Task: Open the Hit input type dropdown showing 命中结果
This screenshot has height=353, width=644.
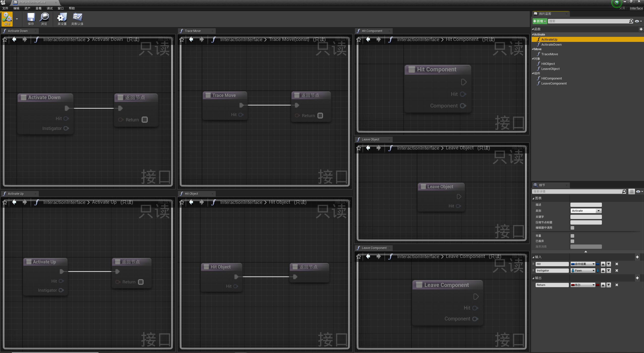Action: pyautogui.click(x=582, y=264)
